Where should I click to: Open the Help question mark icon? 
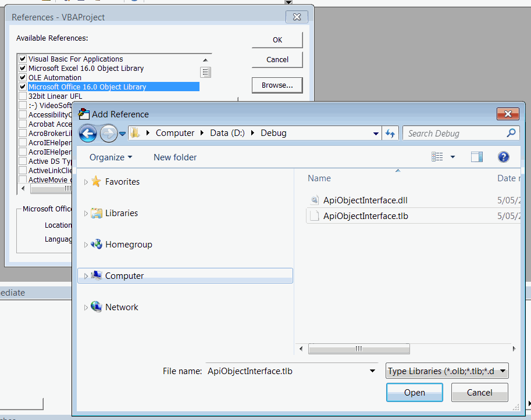(x=504, y=157)
